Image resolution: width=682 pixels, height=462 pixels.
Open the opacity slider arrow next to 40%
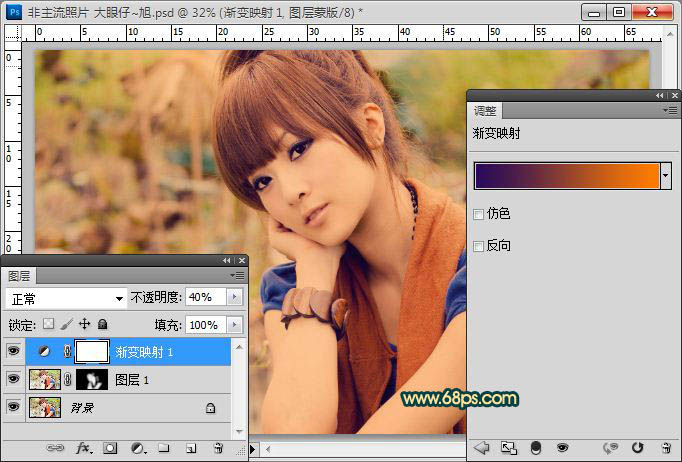coord(234,297)
